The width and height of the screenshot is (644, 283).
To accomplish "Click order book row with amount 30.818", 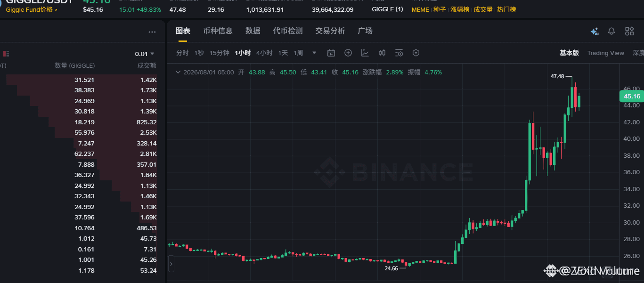I will (79, 112).
